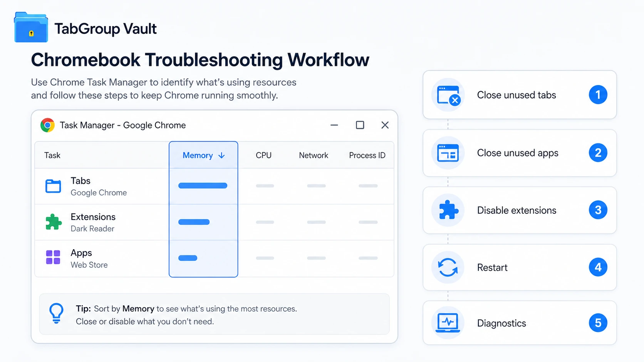Click the purple Apps grid icon
Viewport: 644px width, 362px height.
53,257
